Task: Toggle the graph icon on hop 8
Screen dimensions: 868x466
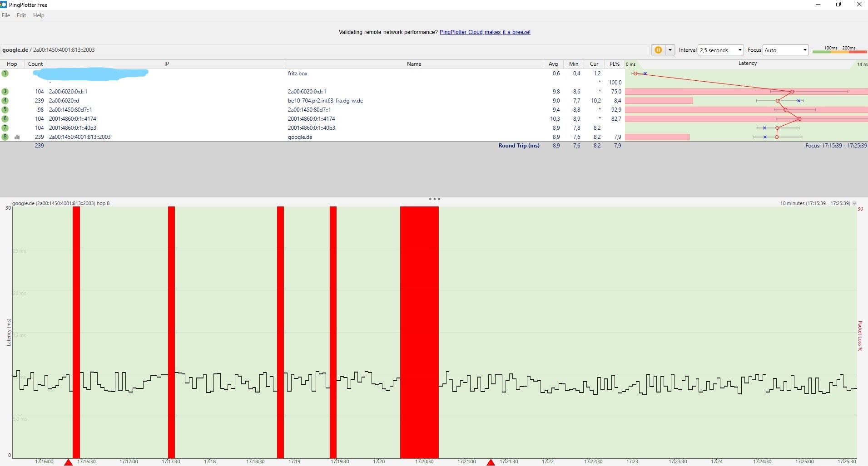Action: 17,137
